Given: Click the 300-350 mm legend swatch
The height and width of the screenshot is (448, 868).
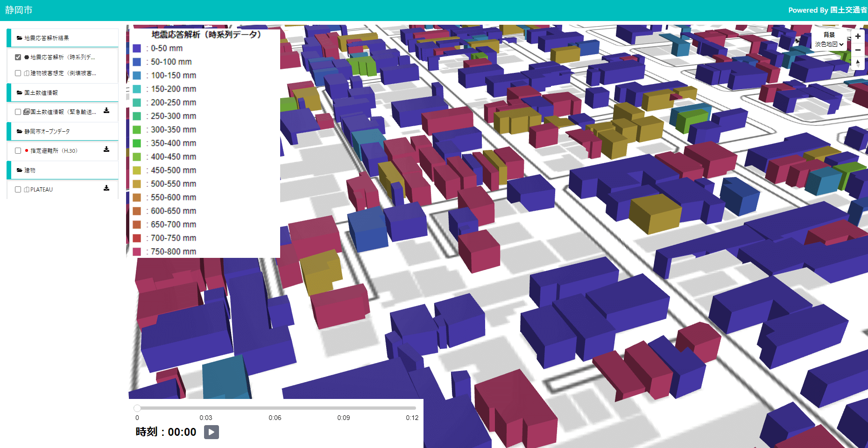Looking at the screenshot, I should pos(137,129).
